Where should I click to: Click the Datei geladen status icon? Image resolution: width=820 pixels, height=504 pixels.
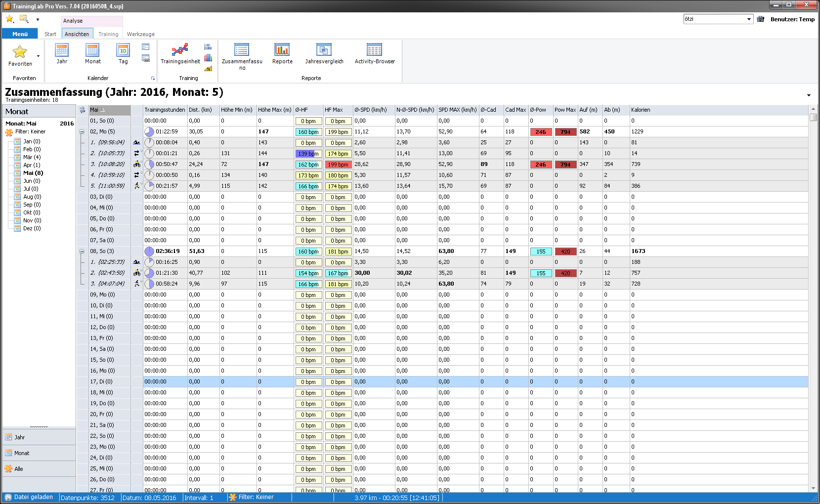point(8,497)
